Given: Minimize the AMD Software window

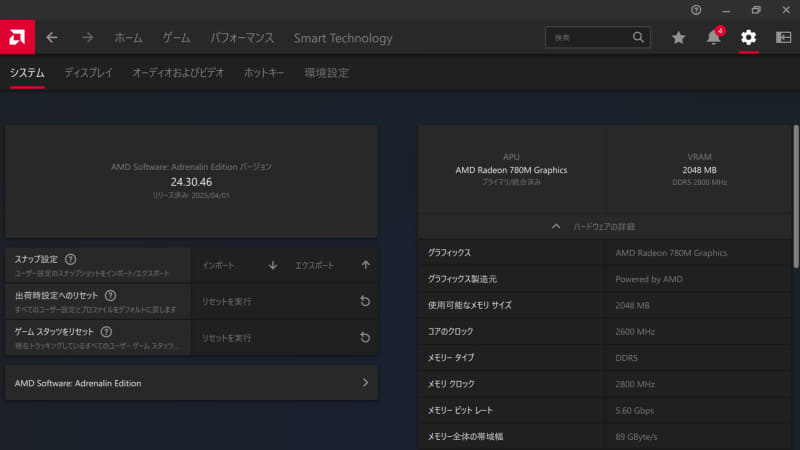Looking at the screenshot, I should 726,10.
